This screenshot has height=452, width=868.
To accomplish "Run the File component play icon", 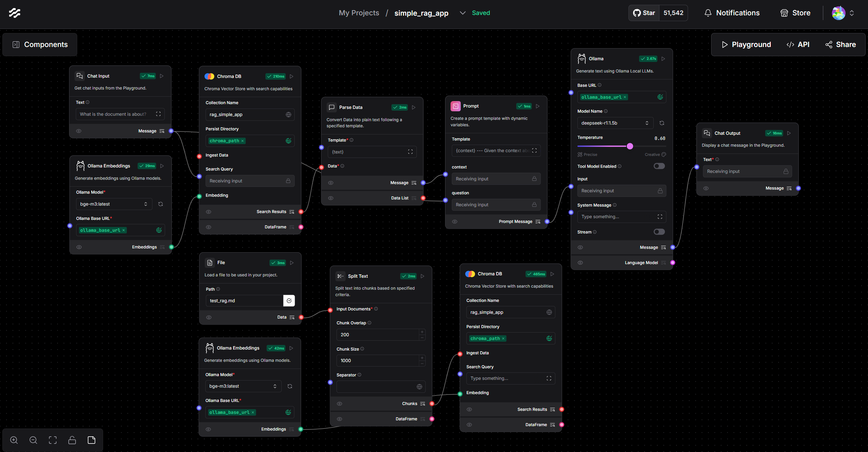I will (x=292, y=263).
